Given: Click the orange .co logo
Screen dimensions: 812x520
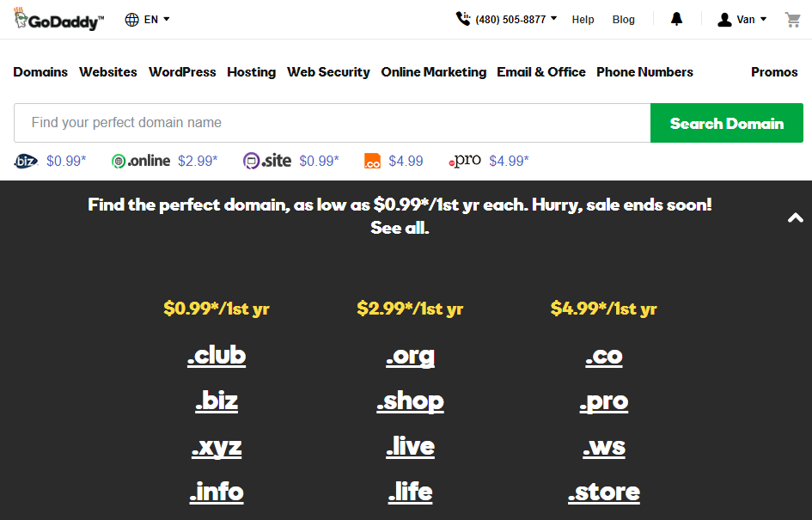Looking at the screenshot, I should [x=372, y=161].
